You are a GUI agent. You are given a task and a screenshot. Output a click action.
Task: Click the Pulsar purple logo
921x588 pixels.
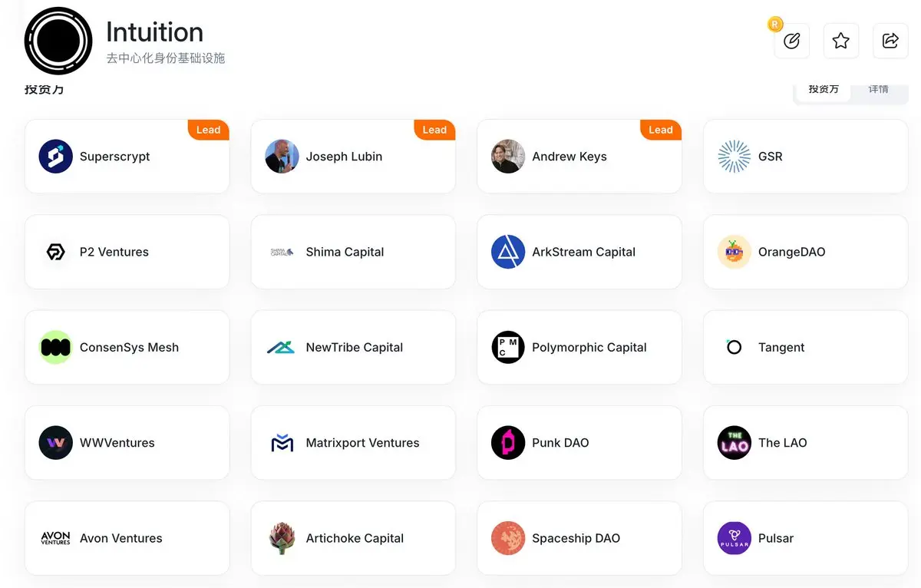[734, 538]
